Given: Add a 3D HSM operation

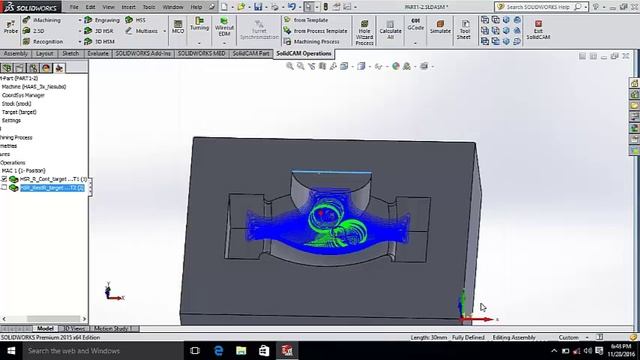Looking at the screenshot, I should pyautogui.click(x=100, y=42).
